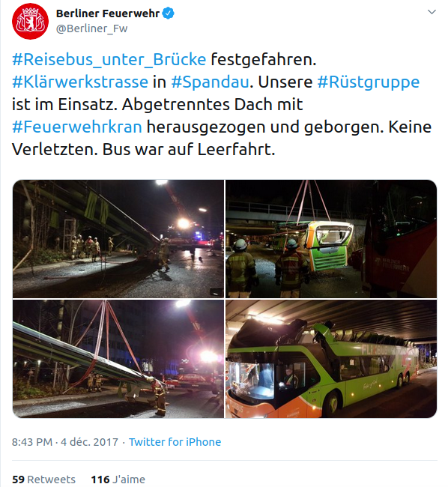Open hashtag #Reisebus_unter_Brücke
448x487 pixels.
pyautogui.click(x=109, y=59)
